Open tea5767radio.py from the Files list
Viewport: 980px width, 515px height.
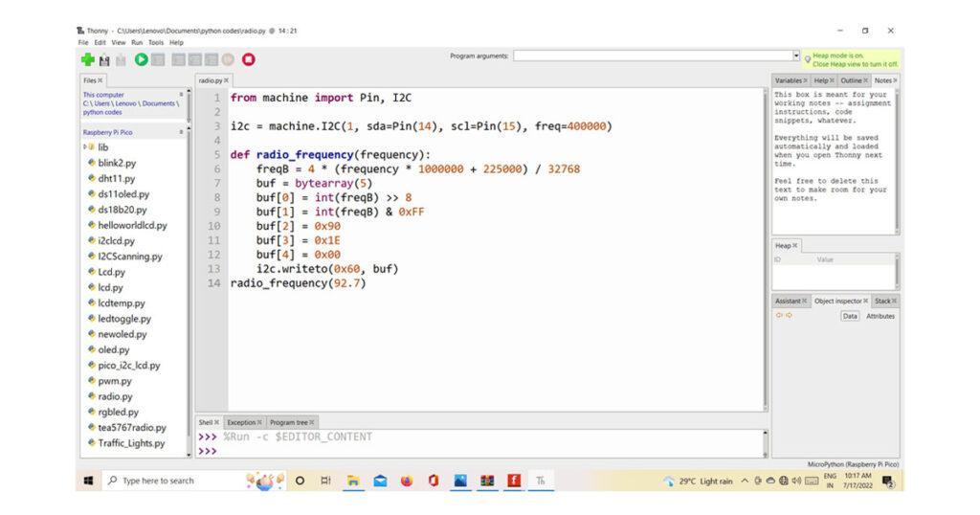[131, 428]
